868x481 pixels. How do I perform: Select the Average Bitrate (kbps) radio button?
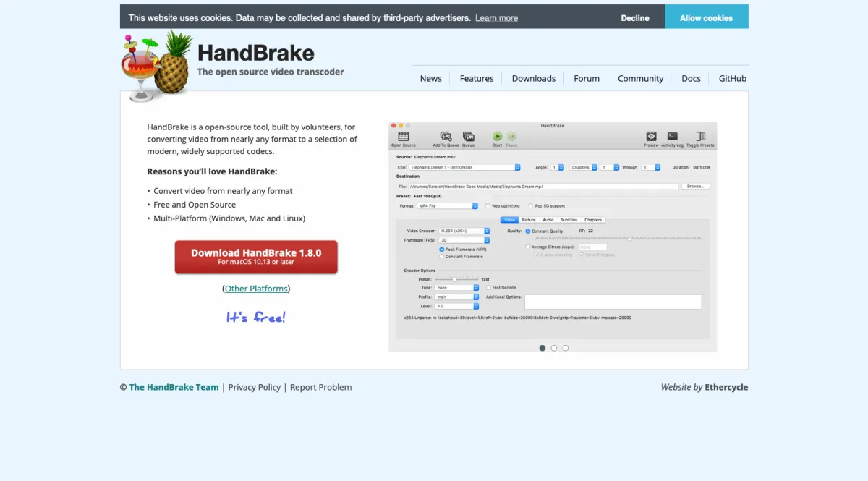click(x=528, y=247)
